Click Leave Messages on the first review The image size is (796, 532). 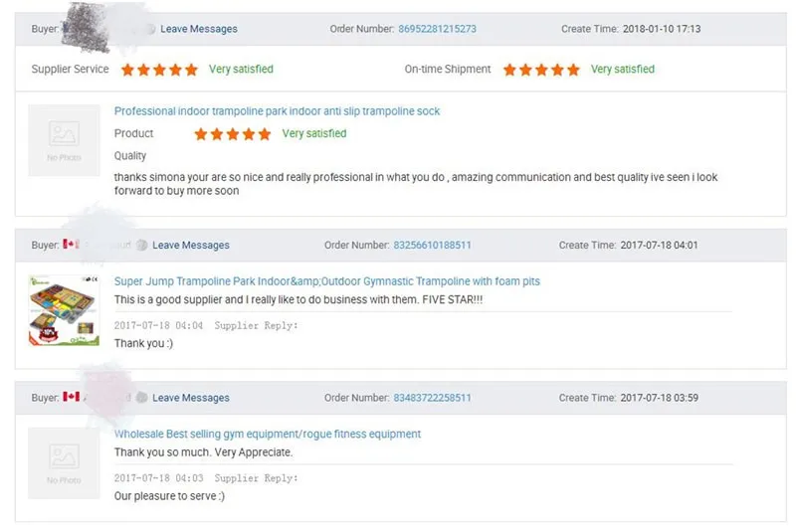click(199, 29)
